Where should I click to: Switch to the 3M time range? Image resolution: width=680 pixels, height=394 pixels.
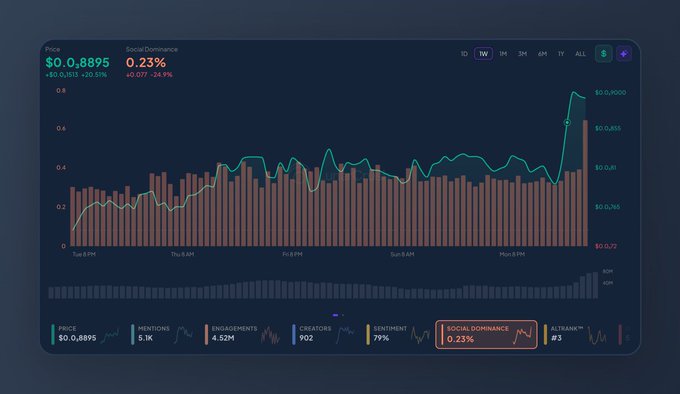tap(522, 54)
